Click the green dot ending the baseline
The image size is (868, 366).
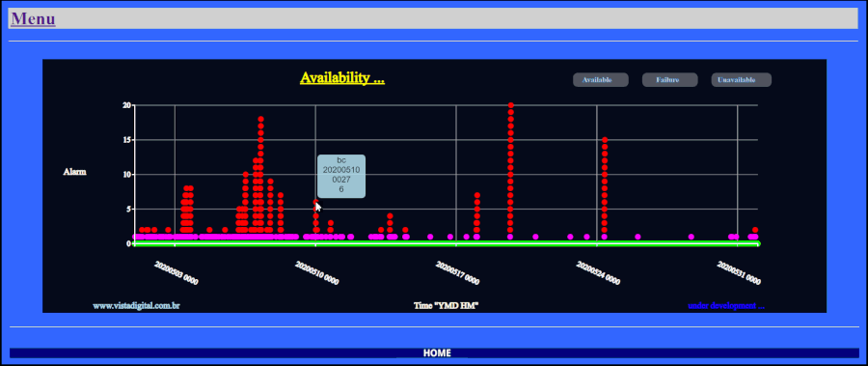[757, 243]
